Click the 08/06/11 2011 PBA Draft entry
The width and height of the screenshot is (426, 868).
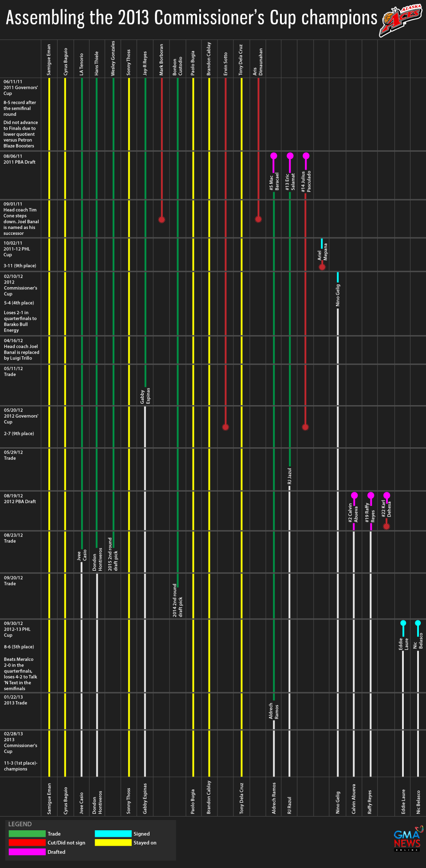(20, 159)
